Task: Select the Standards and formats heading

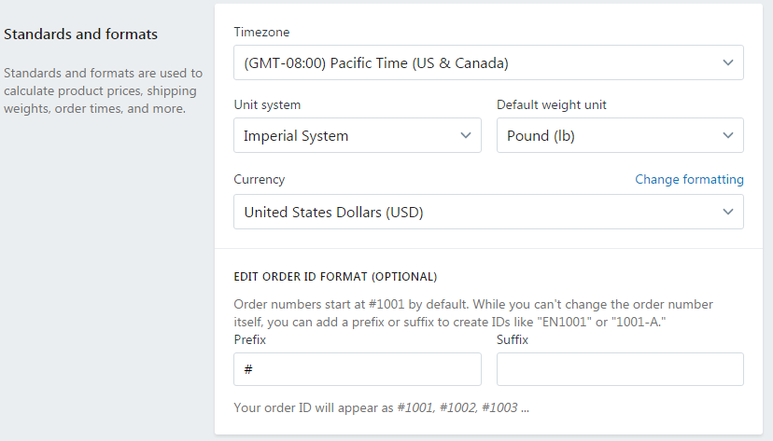Action: (x=81, y=34)
